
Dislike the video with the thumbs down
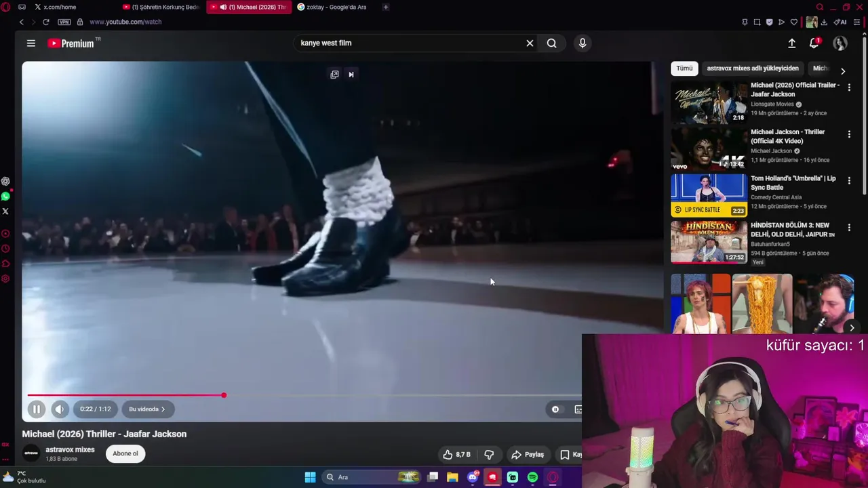(489, 454)
